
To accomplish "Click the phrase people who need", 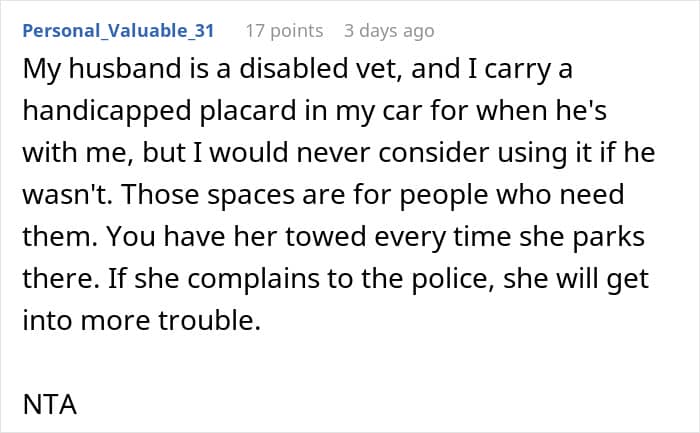I will click(512, 196).
